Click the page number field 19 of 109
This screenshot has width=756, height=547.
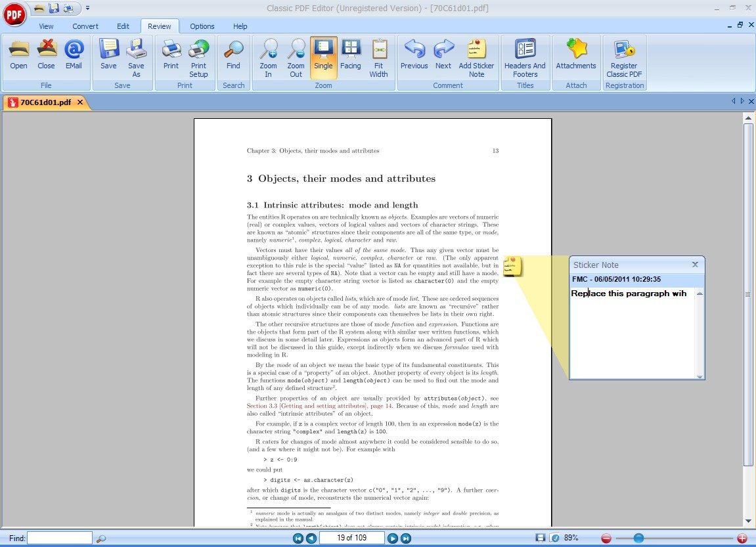point(352,538)
